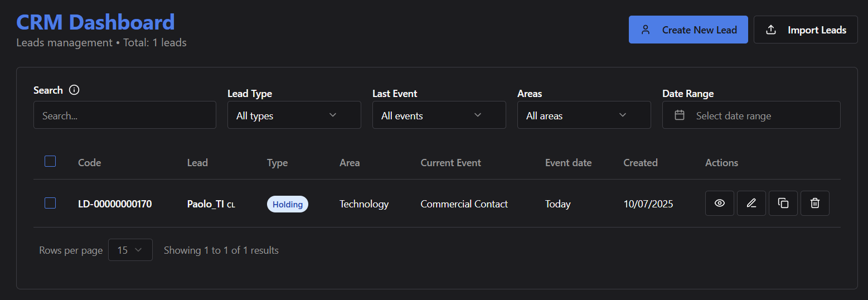This screenshot has height=300, width=868.
Task: Click the upload icon in Import Leads
Action: (771, 30)
